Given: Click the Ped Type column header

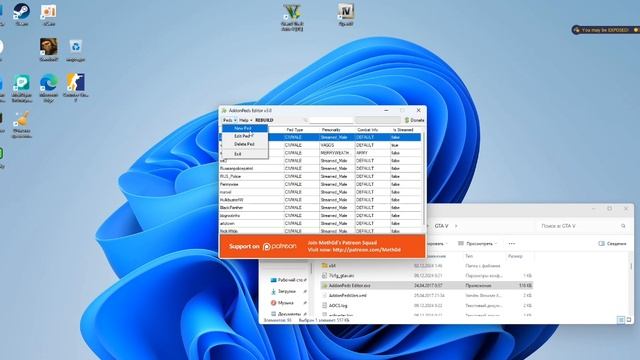Looking at the screenshot, I should click(x=301, y=130).
